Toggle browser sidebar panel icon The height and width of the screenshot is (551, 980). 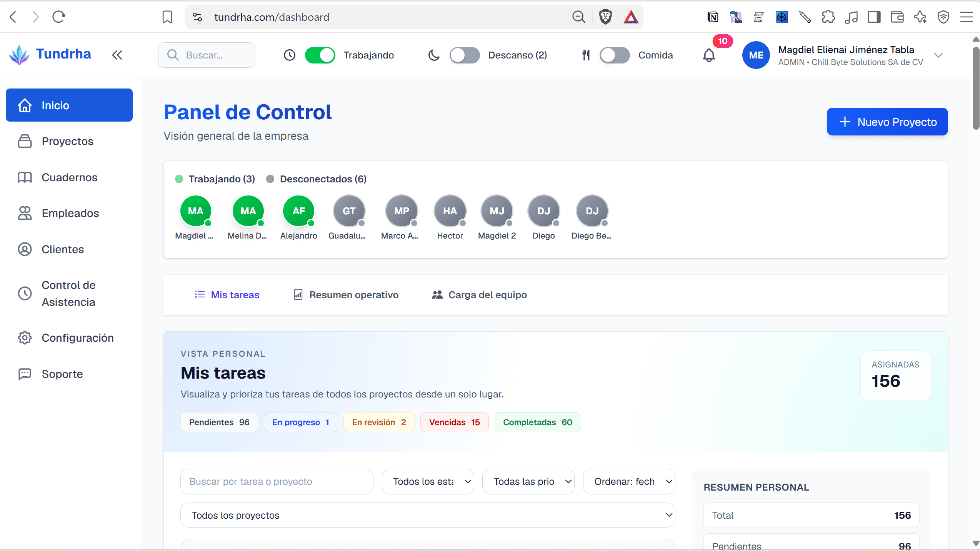[874, 17]
